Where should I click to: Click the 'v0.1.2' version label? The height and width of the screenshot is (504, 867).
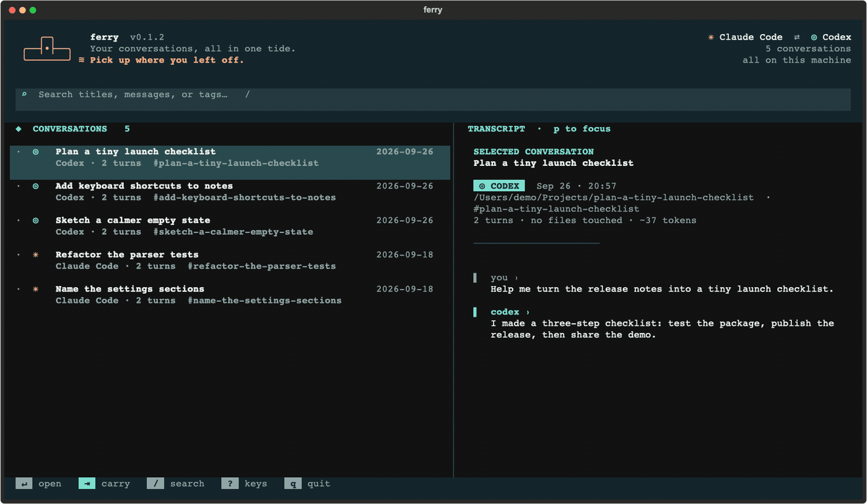[147, 37]
